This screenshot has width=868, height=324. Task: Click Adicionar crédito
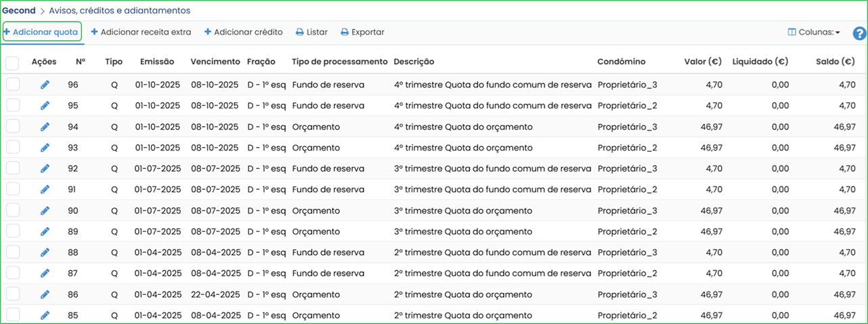click(243, 32)
